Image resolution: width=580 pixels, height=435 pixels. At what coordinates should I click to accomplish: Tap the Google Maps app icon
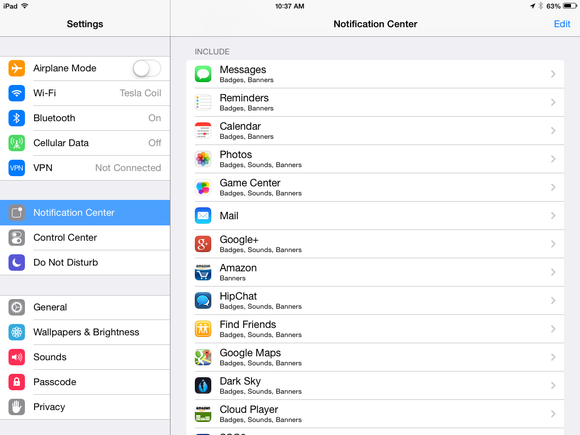coord(203,357)
